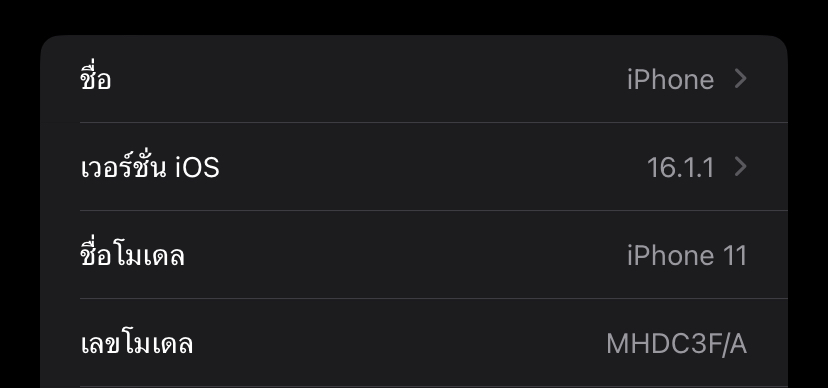Screen dimensions: 828x388
Task: Tap the blank middle of the เวอร์ชั่น iOS row
Action: (x=433, y=167)
